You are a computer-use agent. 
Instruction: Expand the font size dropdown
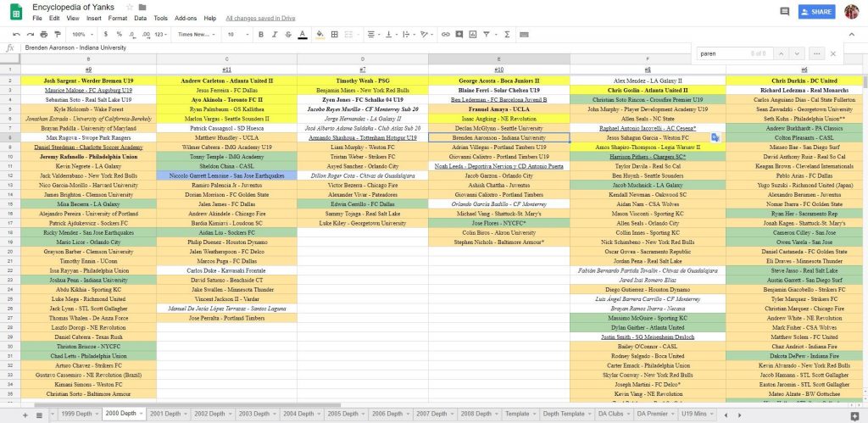click(x=236, y=34)
